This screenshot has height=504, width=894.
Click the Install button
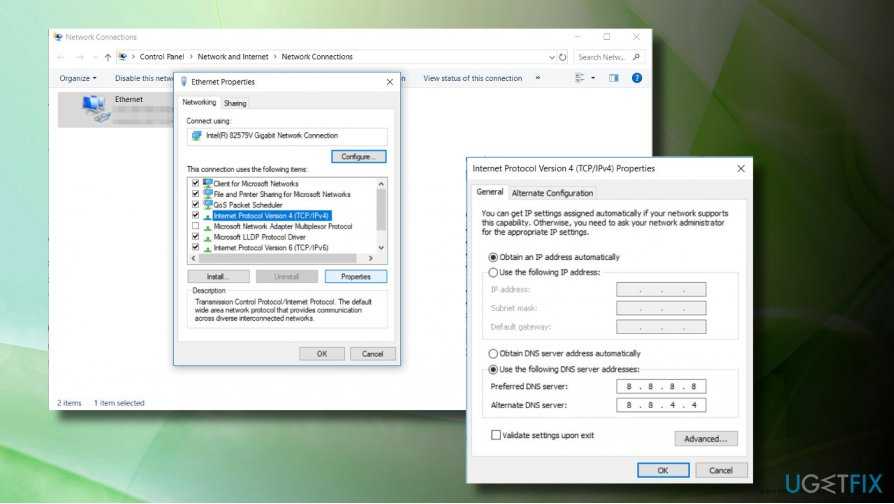218,277
